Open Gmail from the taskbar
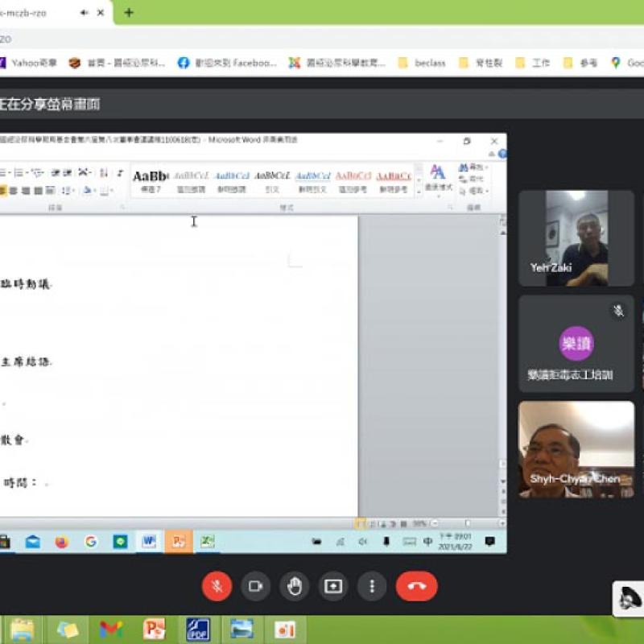 pos(111,630)
